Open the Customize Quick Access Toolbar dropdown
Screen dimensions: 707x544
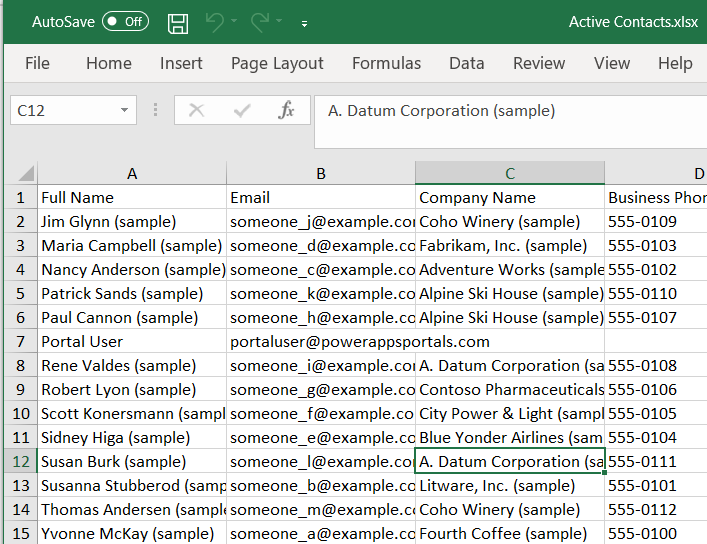[304, 23]
